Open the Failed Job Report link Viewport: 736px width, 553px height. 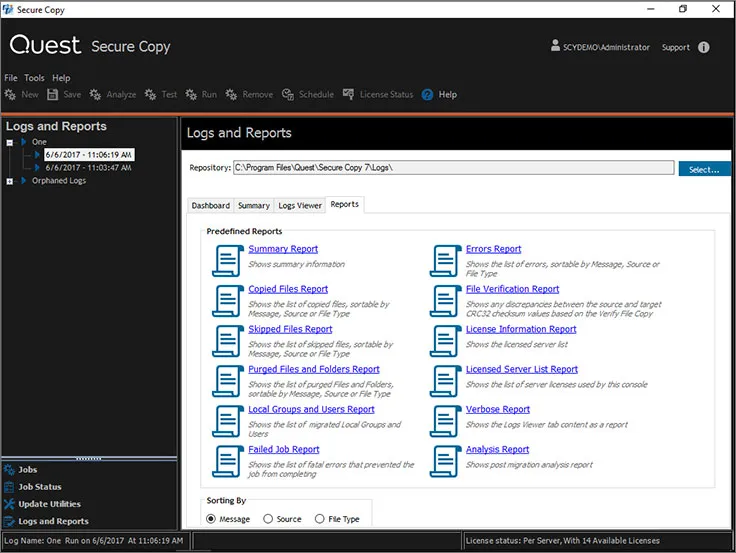tap(284, 449)
